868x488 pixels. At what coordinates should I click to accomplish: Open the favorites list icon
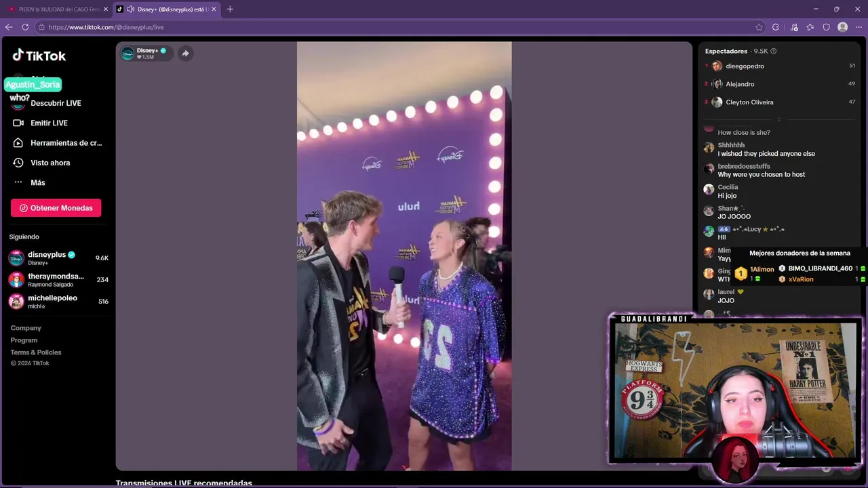click(810, 27)
